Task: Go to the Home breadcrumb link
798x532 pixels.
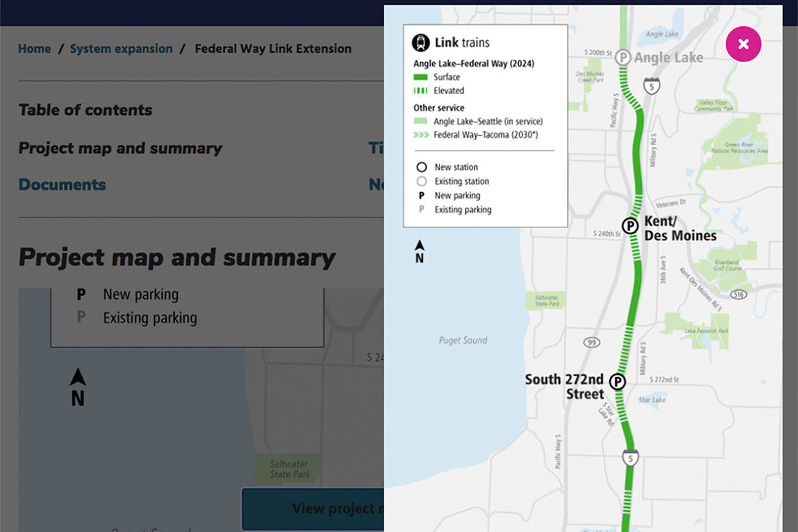Action: [34, 48]
